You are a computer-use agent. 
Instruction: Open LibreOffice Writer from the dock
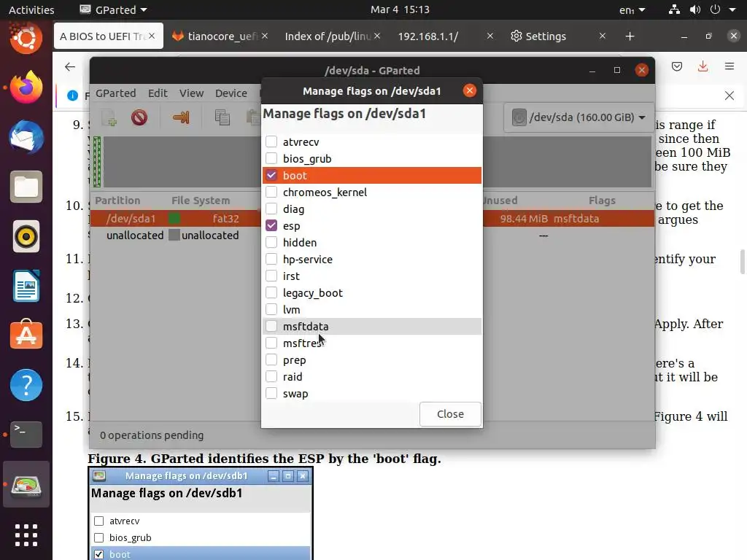[x=26, y=286]
